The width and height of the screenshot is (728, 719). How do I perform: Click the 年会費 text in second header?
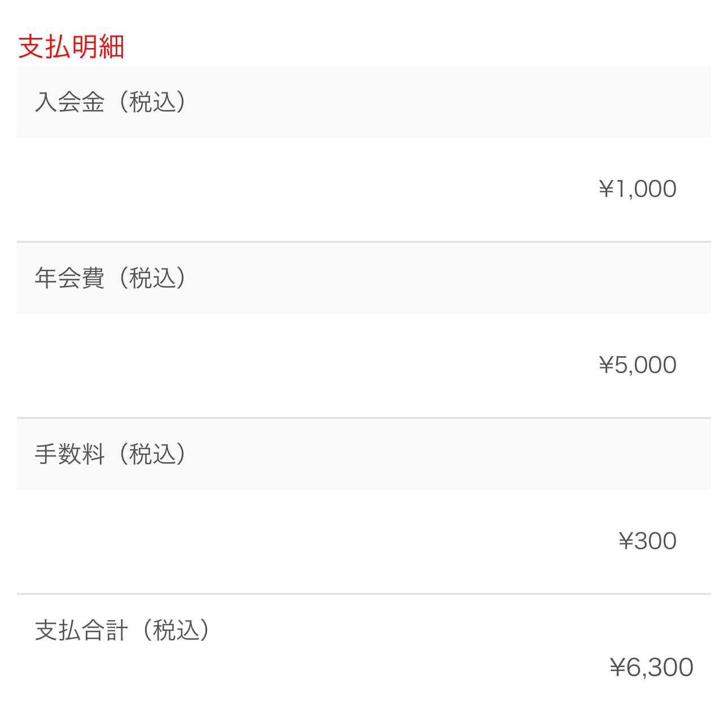(x=69, y=278)
